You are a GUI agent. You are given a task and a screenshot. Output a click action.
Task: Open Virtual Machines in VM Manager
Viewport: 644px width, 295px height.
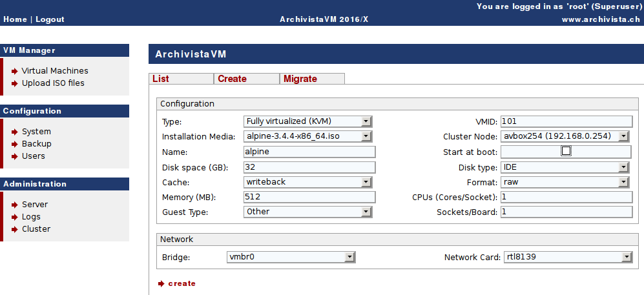[x=55, y=70]
